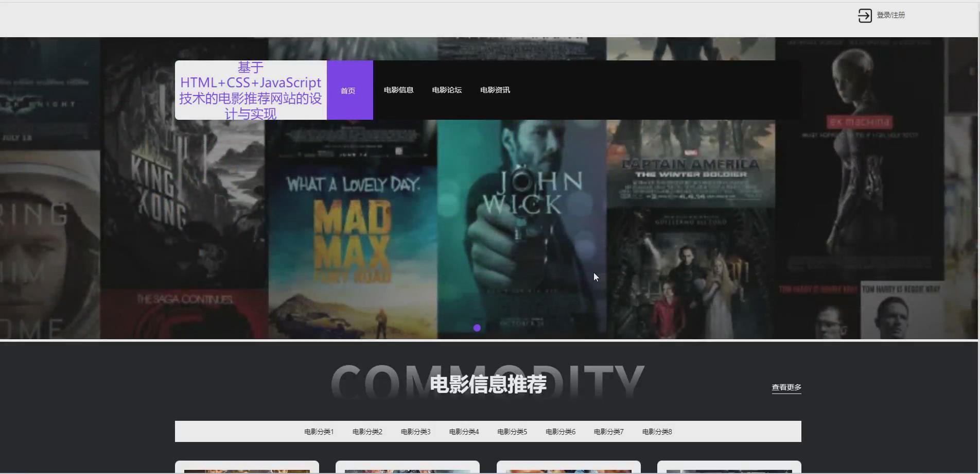Open the 电影信息 menu item
The height and width of the screenshot is (474, 980).
[x=398, y=90]
